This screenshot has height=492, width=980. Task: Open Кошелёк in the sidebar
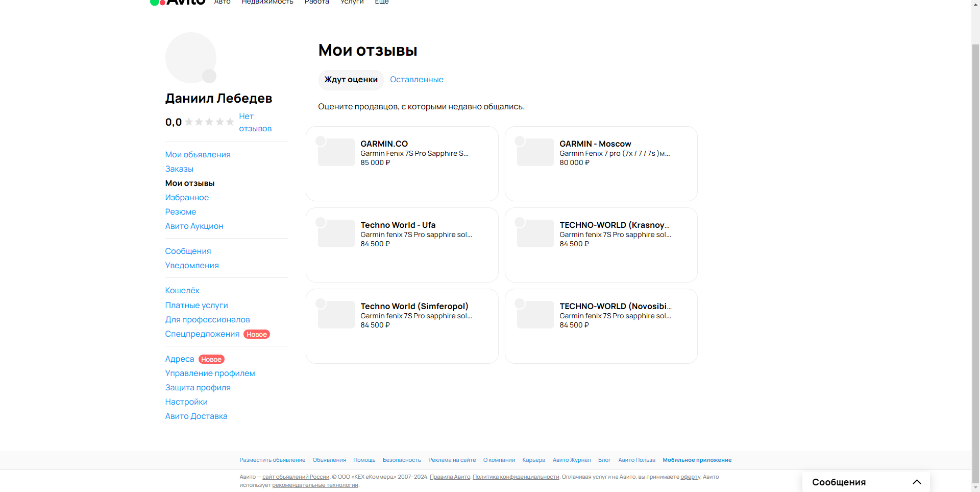pyautogui.click(x=182, y=291)
